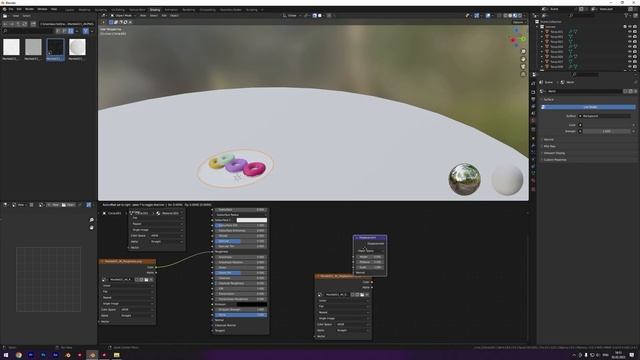Viewport: 640px width, 360px height.
Task: Click the orange header of the left Image Texture node
Action: [x=127, y=261]
